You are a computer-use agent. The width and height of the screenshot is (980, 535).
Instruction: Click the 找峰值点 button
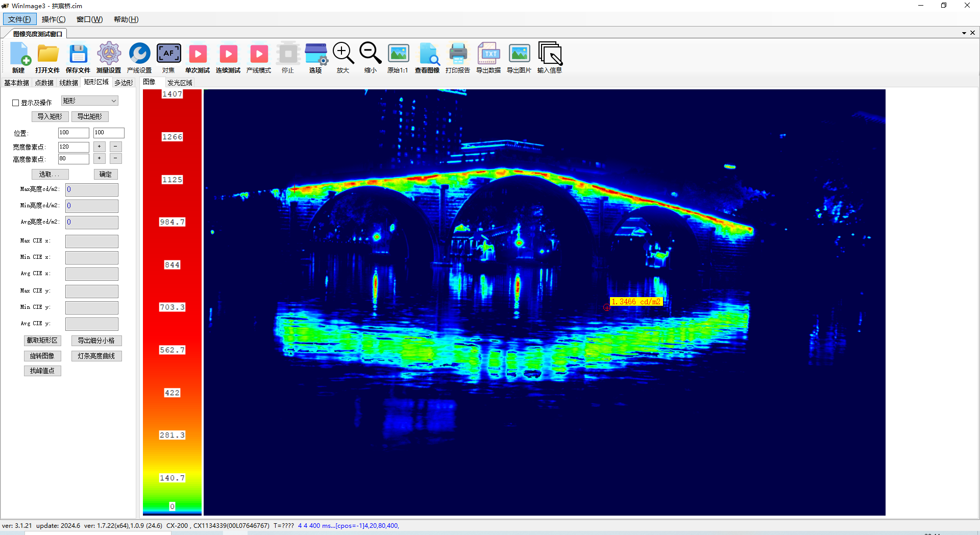42,371
